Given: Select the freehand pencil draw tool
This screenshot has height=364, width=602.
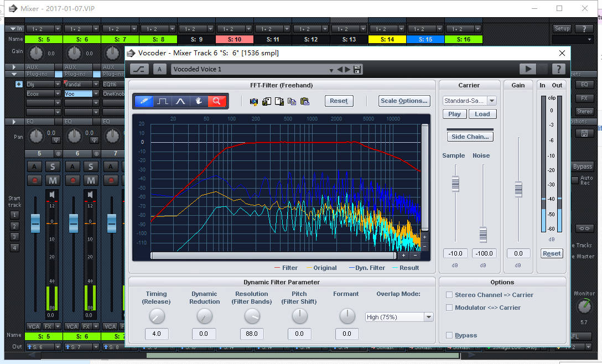Looking at the screenshot, I should pos(144,101).
